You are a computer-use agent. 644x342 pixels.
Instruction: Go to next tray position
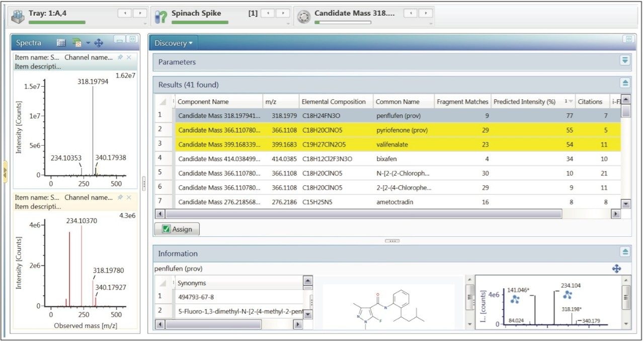pos(140,13)
